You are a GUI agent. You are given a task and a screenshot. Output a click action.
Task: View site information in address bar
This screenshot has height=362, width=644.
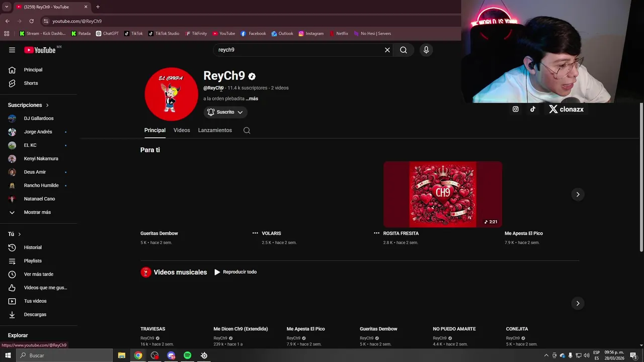(x=46, y=21)
